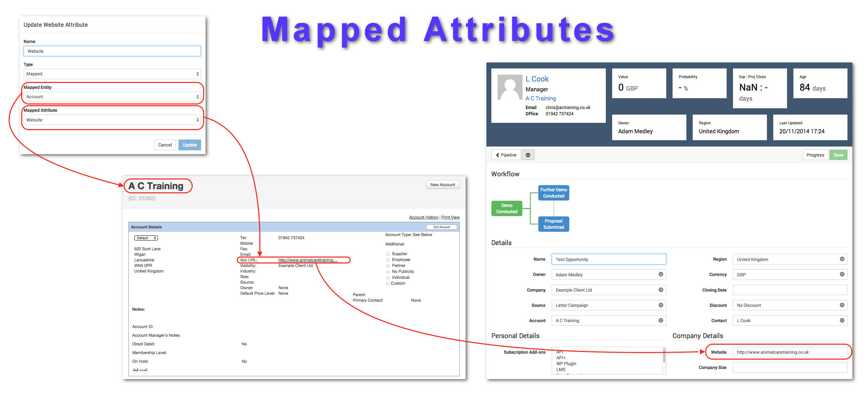Viewport: 868px width, 394px height.
Task: Click the Edit Account button
Action: pos(442,227)
